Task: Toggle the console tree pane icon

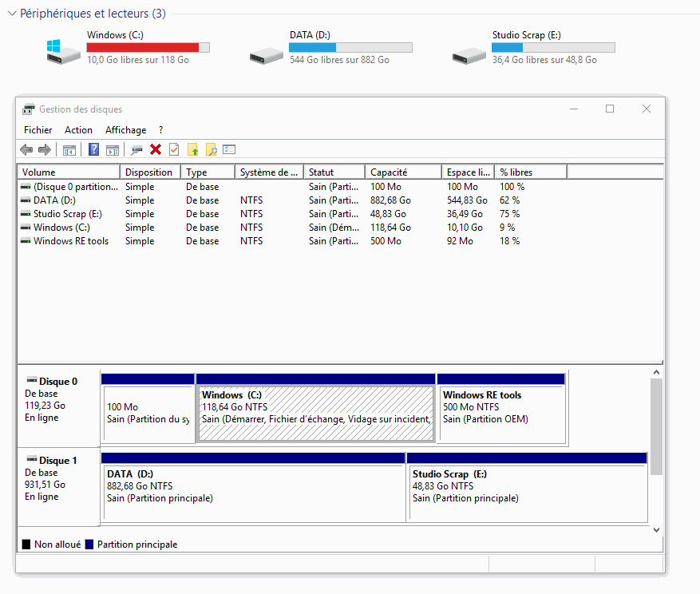Action: [69, 150]
